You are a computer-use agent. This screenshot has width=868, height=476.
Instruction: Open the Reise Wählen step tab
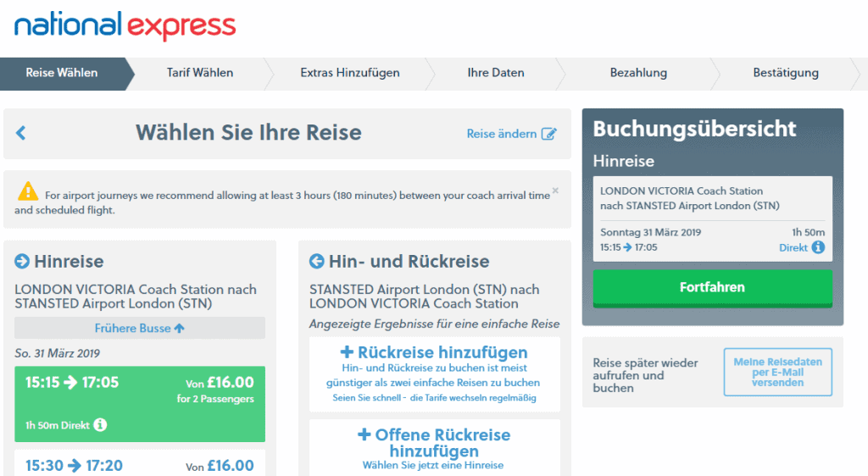[61, 73]
